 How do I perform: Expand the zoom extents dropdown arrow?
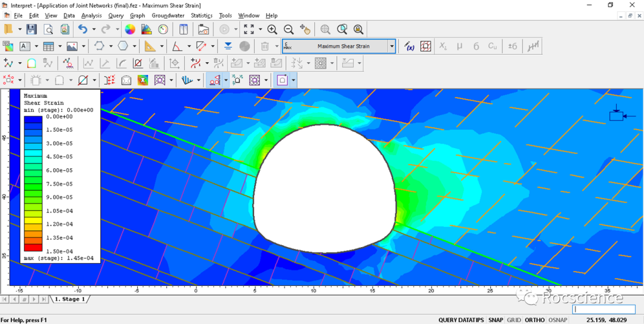(x=260, y=29)
